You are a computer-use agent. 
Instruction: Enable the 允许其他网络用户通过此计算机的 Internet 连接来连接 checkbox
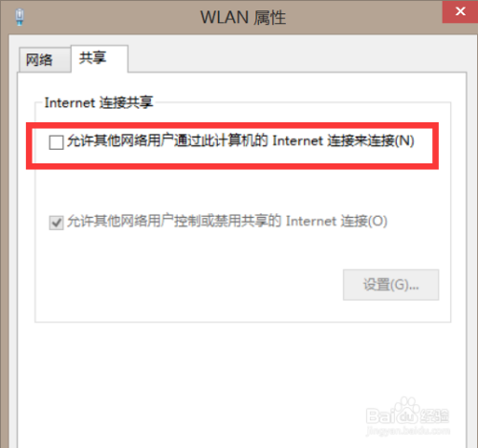(56, 142)
